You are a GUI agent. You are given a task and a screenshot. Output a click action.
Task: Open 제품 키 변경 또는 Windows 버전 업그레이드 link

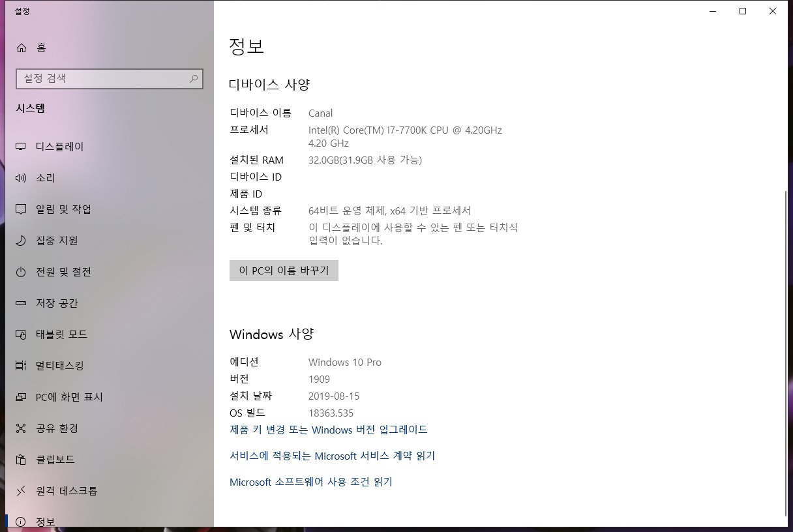[329, 430]
